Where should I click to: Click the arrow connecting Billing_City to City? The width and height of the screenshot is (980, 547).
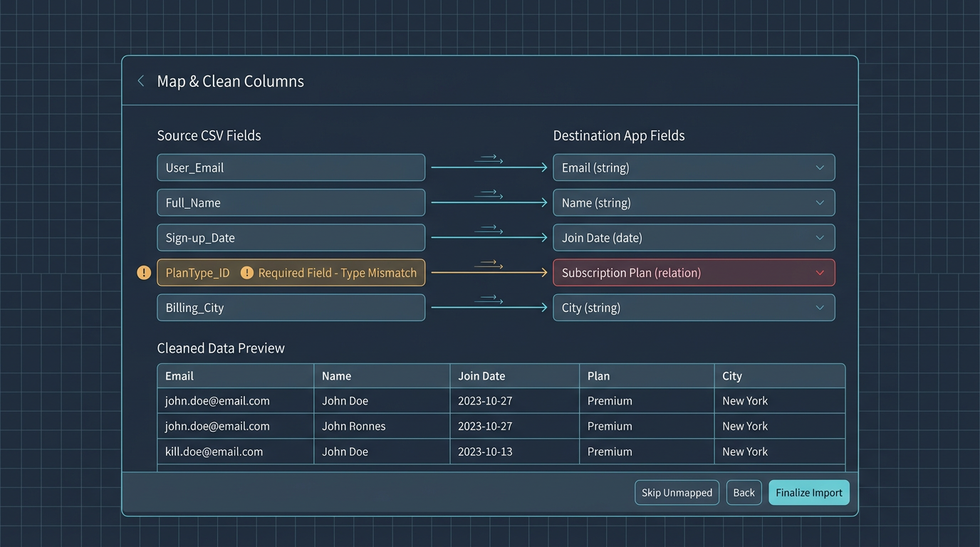click(488, 306)
